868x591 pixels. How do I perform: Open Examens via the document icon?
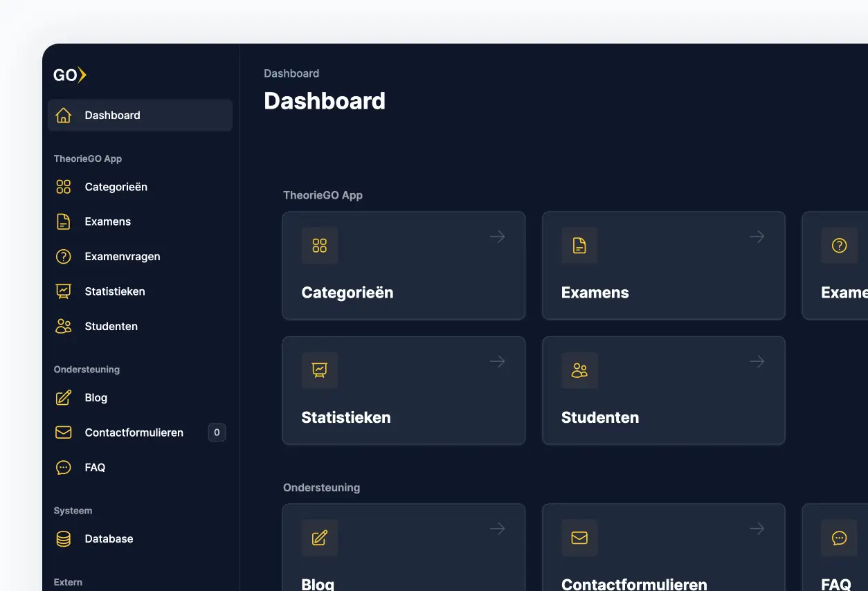[63, 221]
